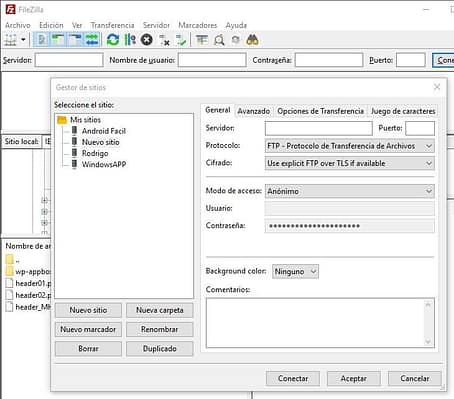Click the Nueva carpeta button
The height and width of the screenshot is (399, 454).
[160, 310]
